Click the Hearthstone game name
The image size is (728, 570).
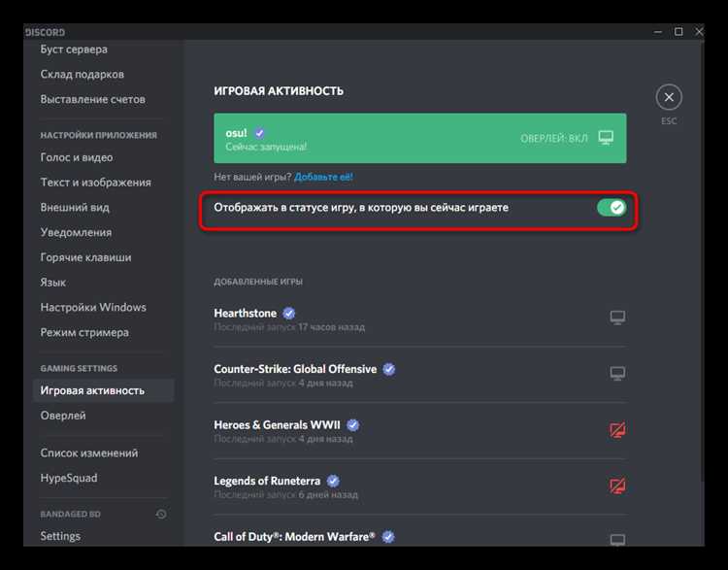[246, 314]
